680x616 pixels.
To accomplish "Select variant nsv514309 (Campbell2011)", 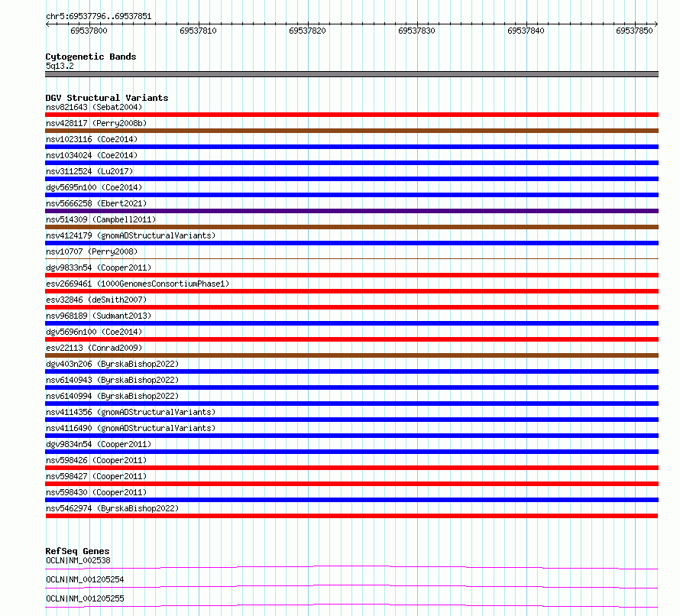I will (101, 219).
